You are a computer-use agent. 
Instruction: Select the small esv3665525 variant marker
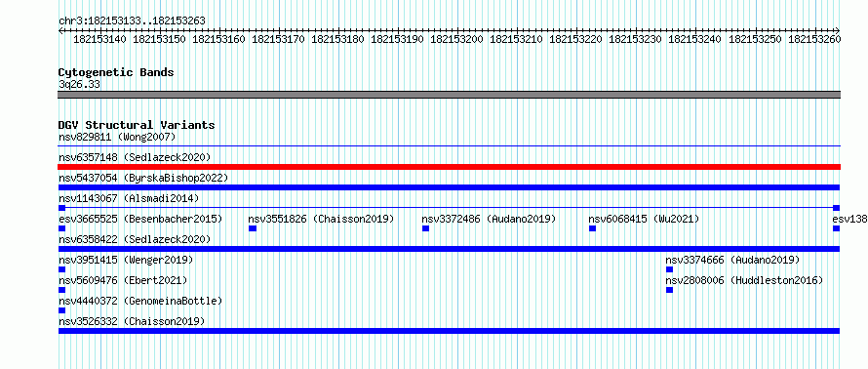point(62,228)
